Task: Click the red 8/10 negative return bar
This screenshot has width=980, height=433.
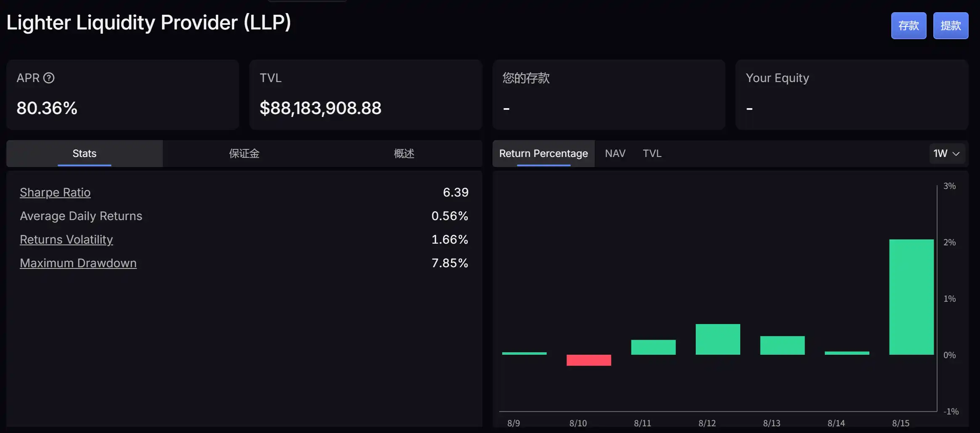Action: tap(589, 360)
